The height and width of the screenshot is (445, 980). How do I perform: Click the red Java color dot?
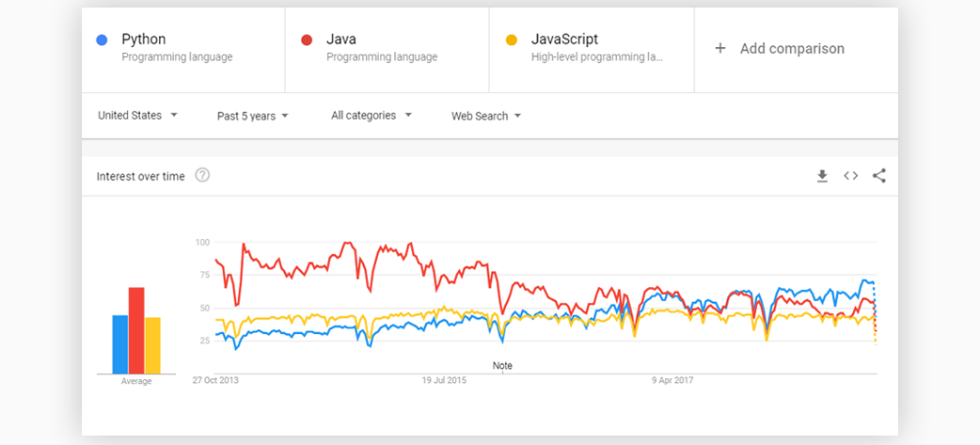point(307,40)
